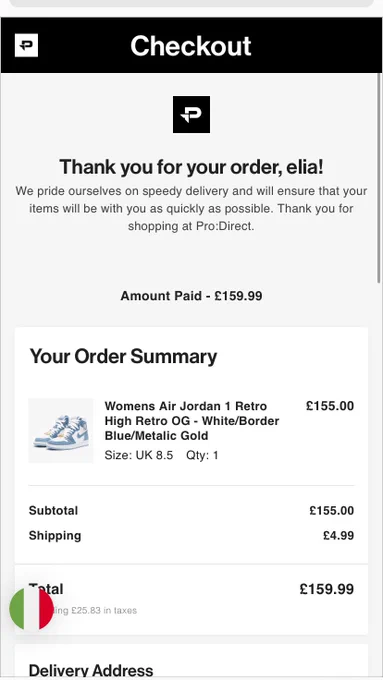Click the Womens Air Jordan 1 Retro product title
383x680 pixels.
(192, 421)
